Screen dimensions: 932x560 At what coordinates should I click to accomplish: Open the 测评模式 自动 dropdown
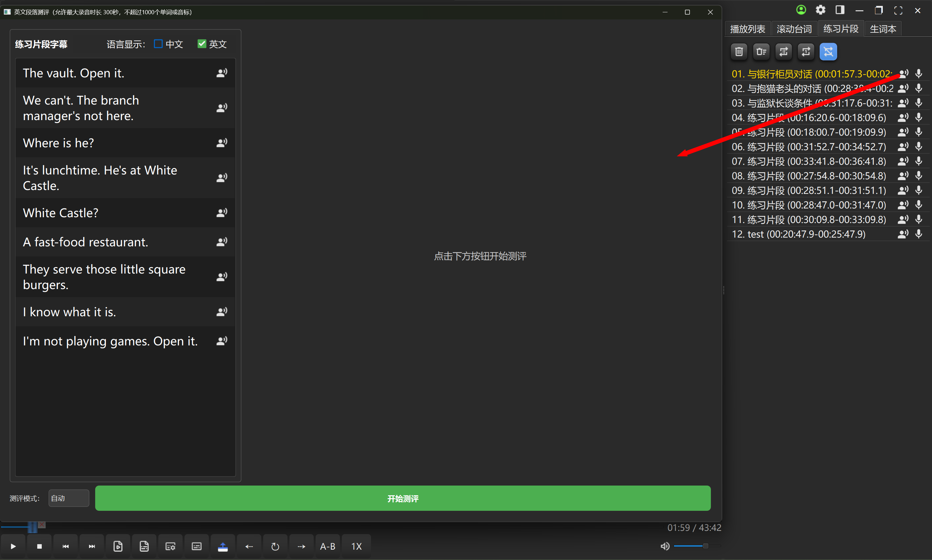69,498
